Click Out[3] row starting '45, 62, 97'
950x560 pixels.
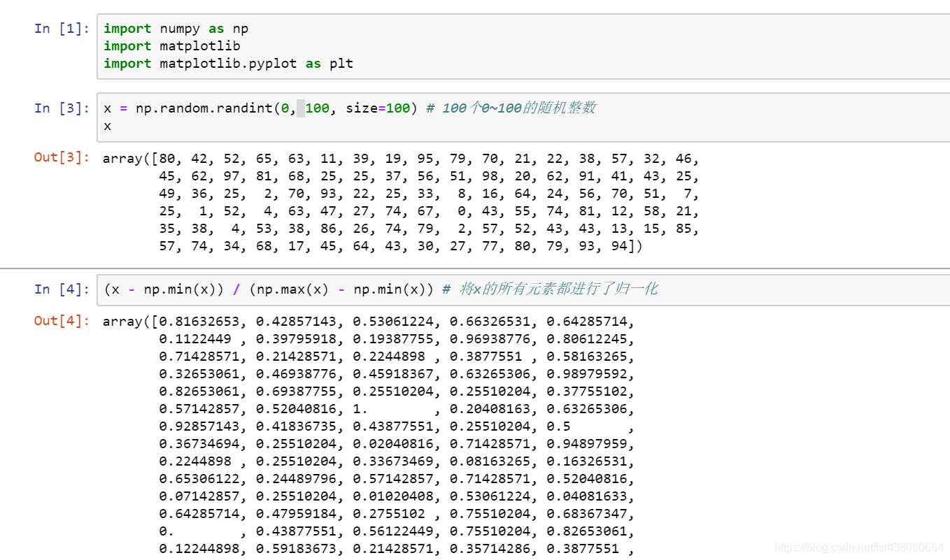point(429,176)
